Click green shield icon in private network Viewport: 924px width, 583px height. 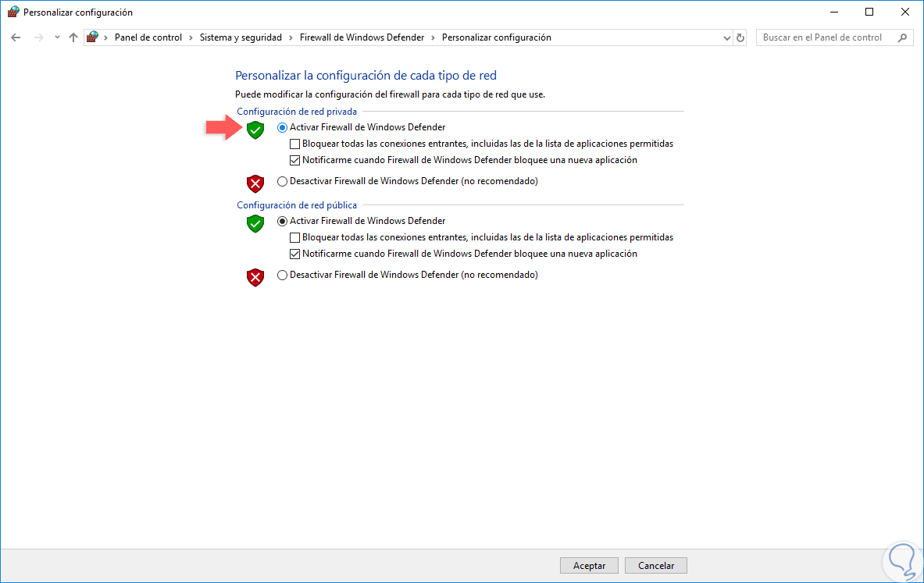[255, 130]
